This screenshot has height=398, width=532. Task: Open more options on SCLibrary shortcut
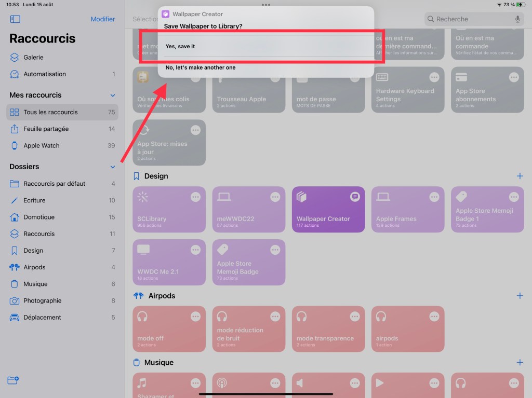pyautogui.click(x=195, y=197)
